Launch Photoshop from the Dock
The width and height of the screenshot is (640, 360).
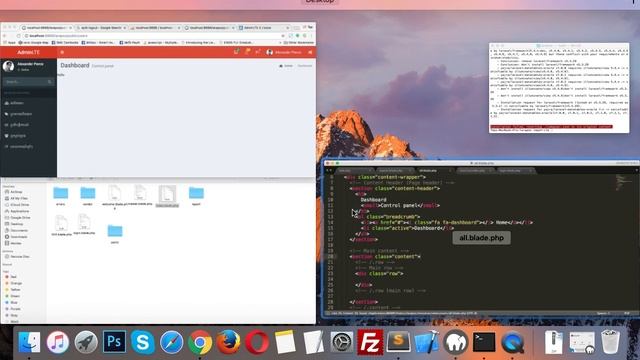point(114,342)
